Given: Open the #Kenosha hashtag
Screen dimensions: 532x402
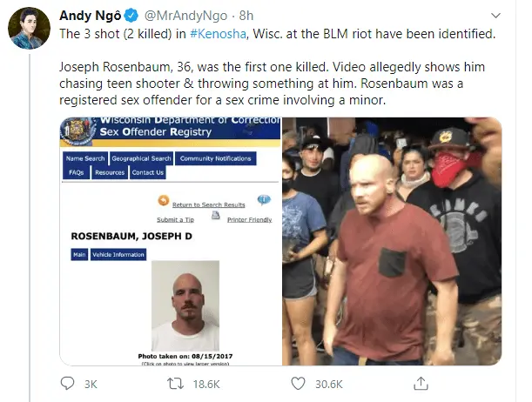Looking at the screenshot, I should [218, 34].
